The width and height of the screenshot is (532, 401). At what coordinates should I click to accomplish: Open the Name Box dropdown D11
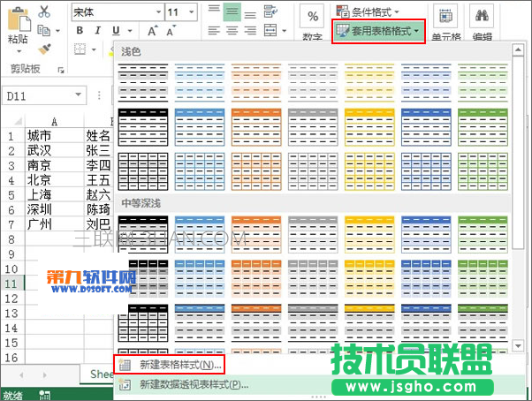click(x=79, y=95)
